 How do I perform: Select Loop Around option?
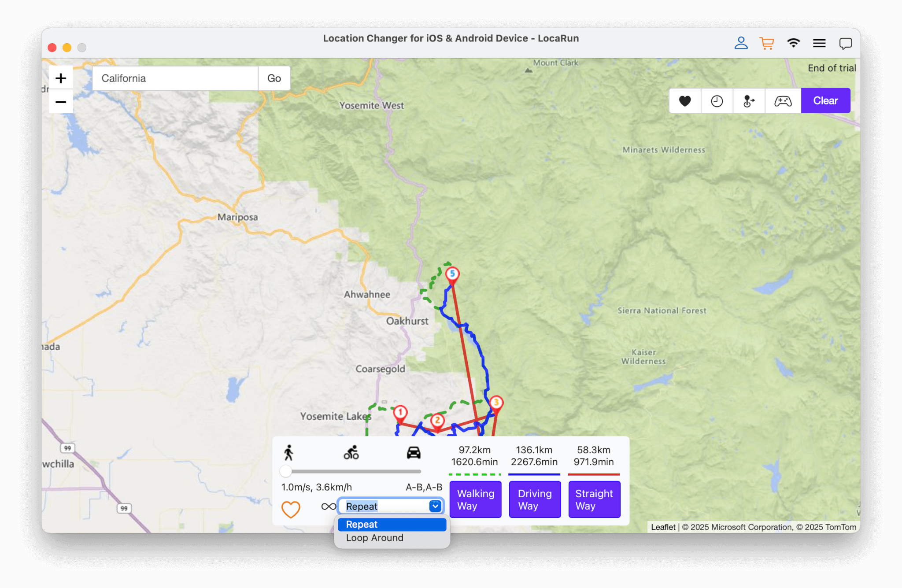pyautogui.click(x=392, y=538)
